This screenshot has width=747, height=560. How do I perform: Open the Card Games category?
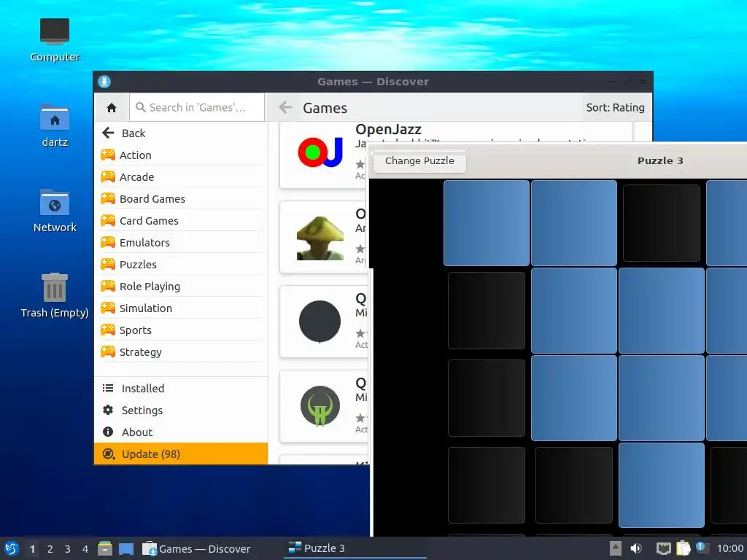pyautogui.click(x=181, y=220)
